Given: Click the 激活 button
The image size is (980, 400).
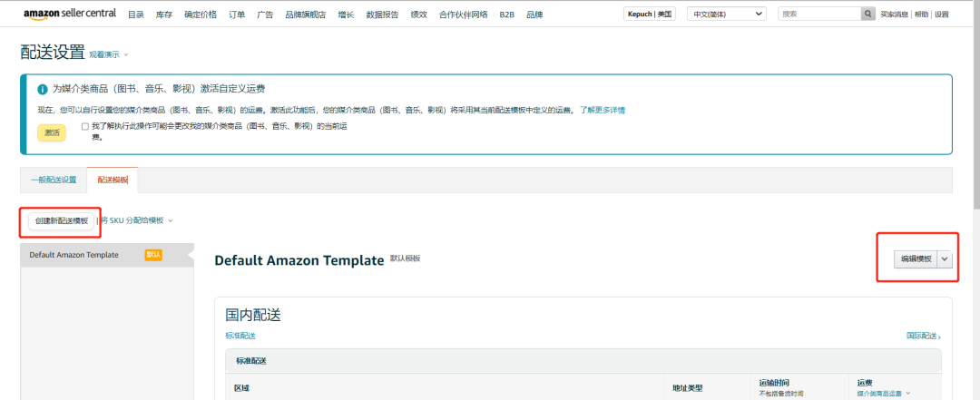Looking at the screenshot, I should coord(51,132).
